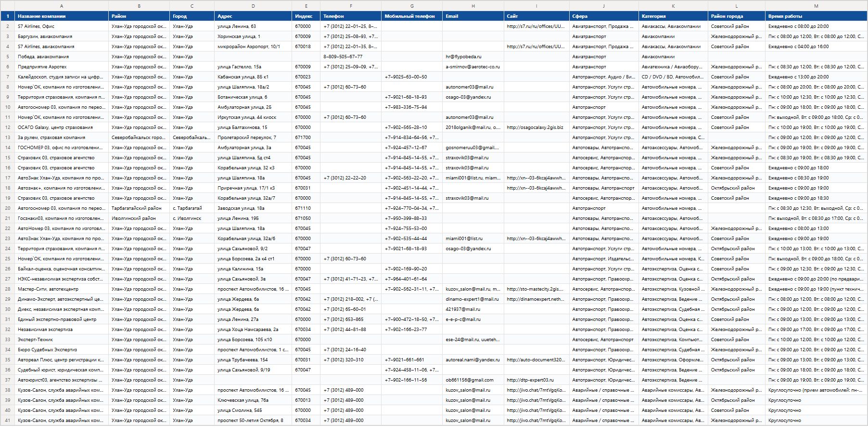
Task: Select address 'улица Калинина, 15а'
Action: pos(253,269)
